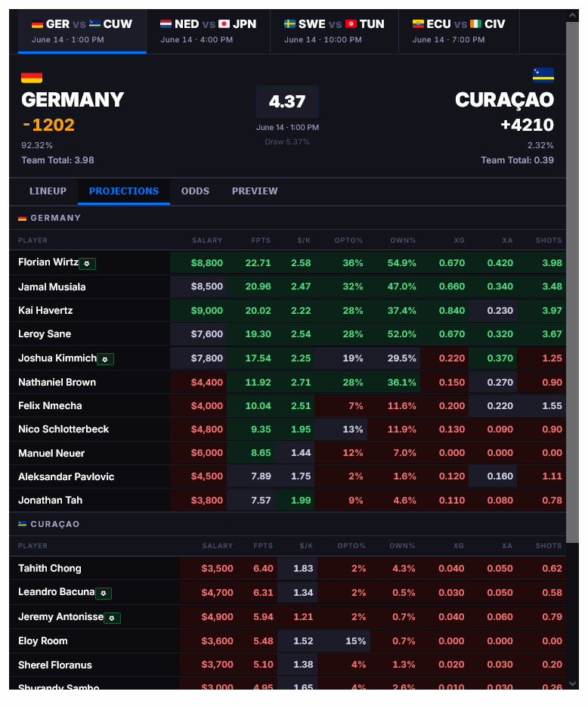Open the SWE vs TUN match
The width and height of the screenshot is (588, 707).
click(334, 31)
